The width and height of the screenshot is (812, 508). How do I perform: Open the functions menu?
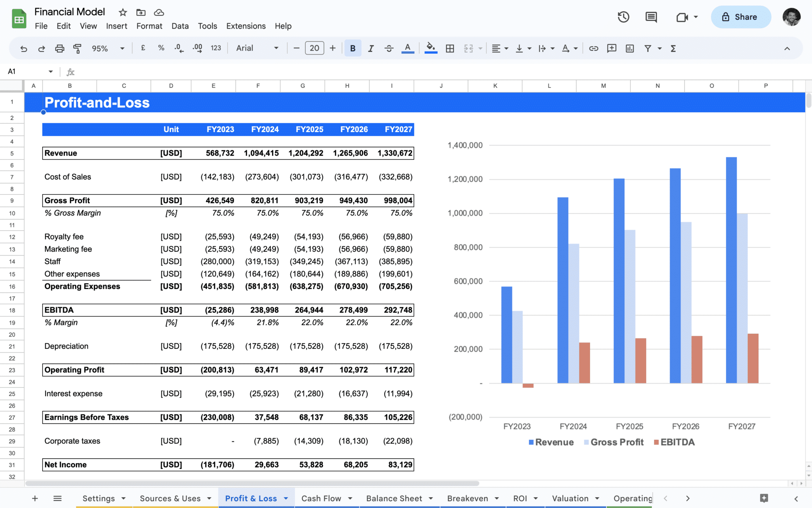point(673,48)
